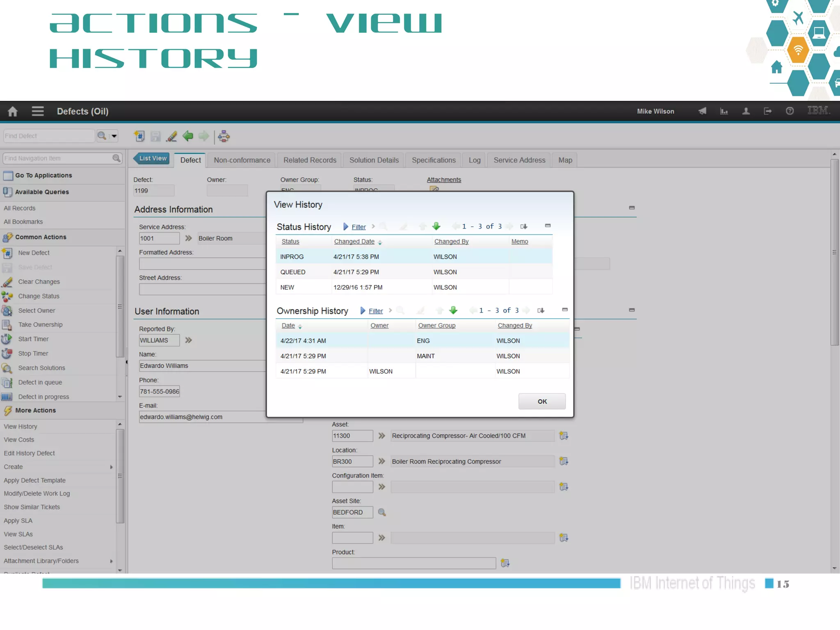The width and height of the screenshot is (840, 630).
Task: Click the Home icon in header
Action: (x=13, y=111)
